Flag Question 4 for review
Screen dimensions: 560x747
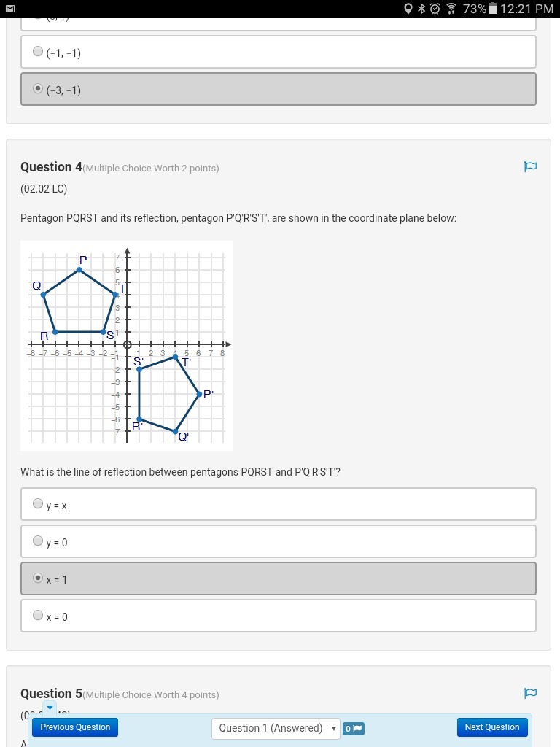point(530,167)
